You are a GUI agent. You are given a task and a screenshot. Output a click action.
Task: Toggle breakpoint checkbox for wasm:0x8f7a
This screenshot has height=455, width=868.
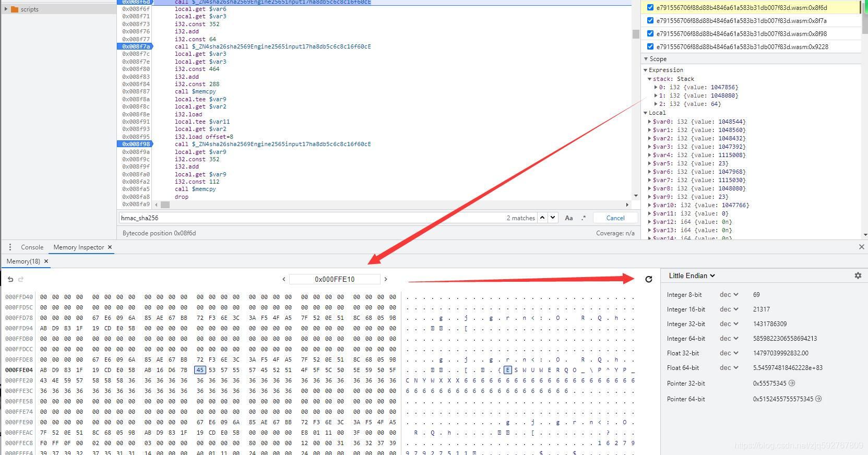(650, 20)
